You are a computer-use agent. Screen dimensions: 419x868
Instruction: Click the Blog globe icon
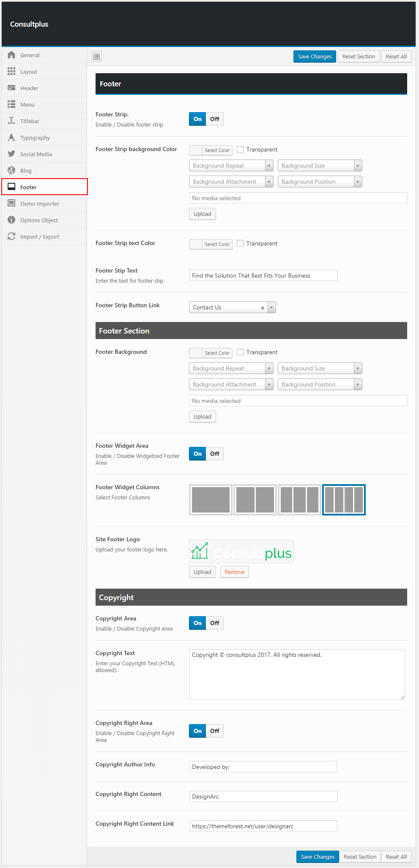click(11, 171)
